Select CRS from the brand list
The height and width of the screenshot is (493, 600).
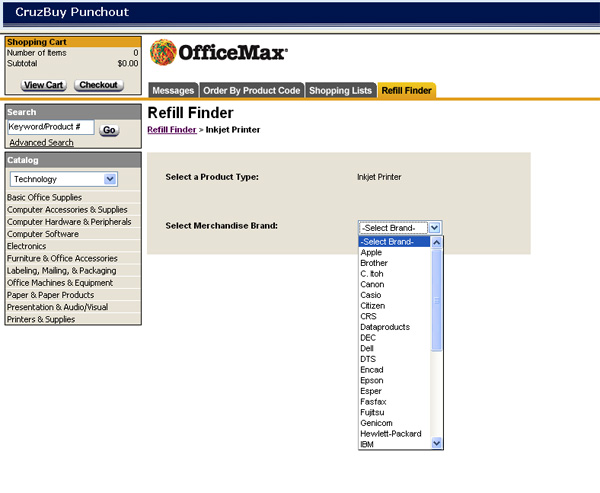pyautogui.click(x=394, y=317)
